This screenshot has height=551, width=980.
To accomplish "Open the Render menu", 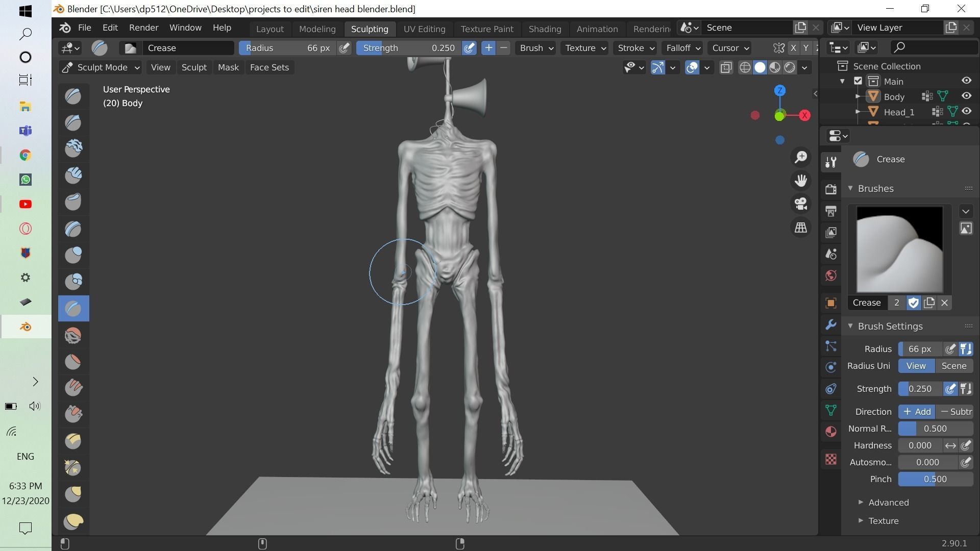I will 143,28.
